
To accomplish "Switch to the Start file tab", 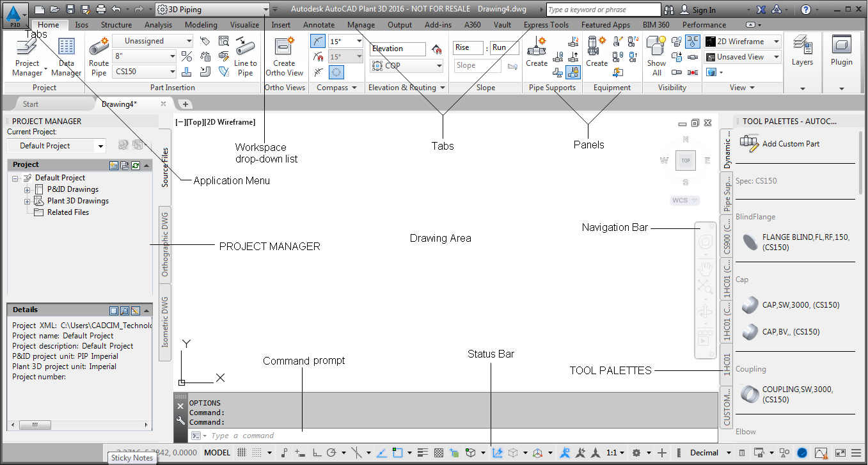I will 31,104.
